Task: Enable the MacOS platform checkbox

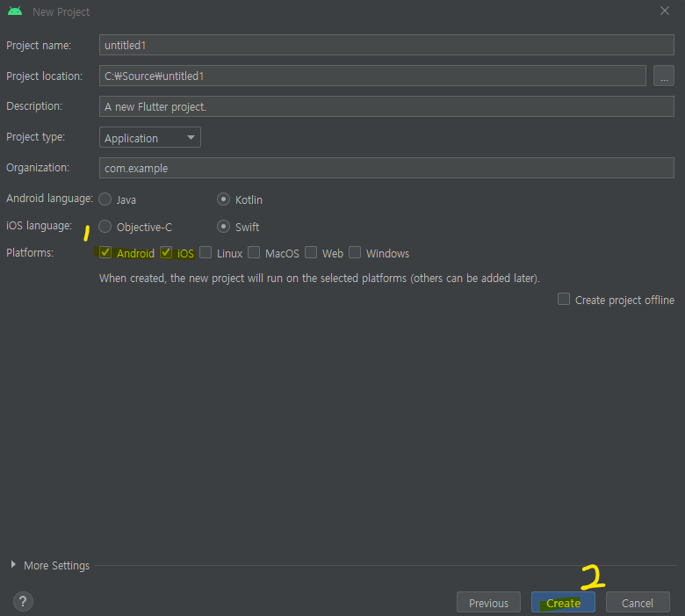Action: pyautogui.click(x=254, y=253)
